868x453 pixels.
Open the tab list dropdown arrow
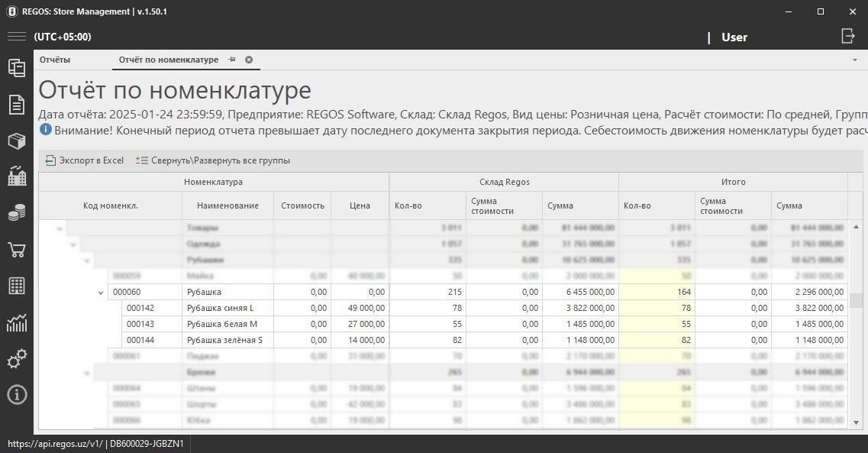pos(854,60)
